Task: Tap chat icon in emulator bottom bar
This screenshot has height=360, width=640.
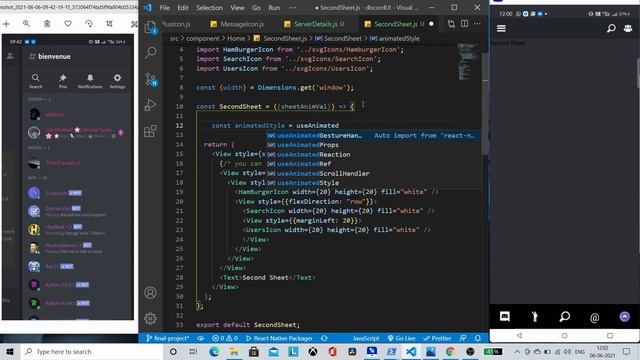Action: coord(505,317)
